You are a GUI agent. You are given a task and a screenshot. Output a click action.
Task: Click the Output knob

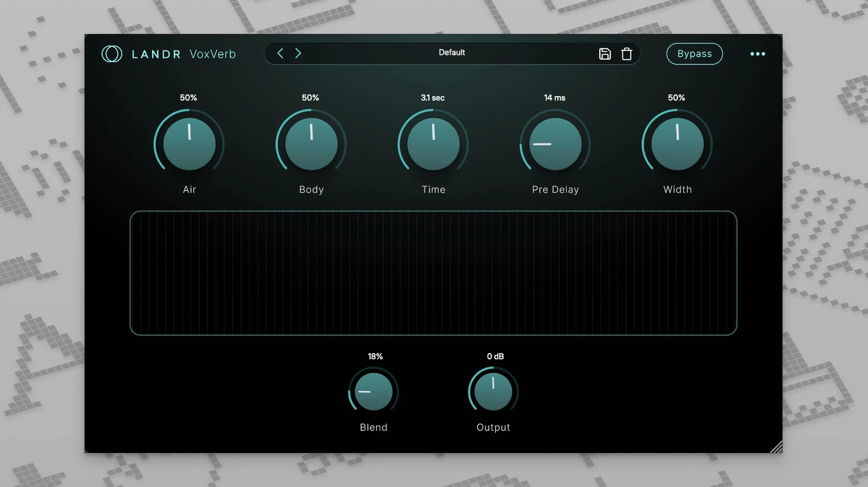(x=493, y=392)
